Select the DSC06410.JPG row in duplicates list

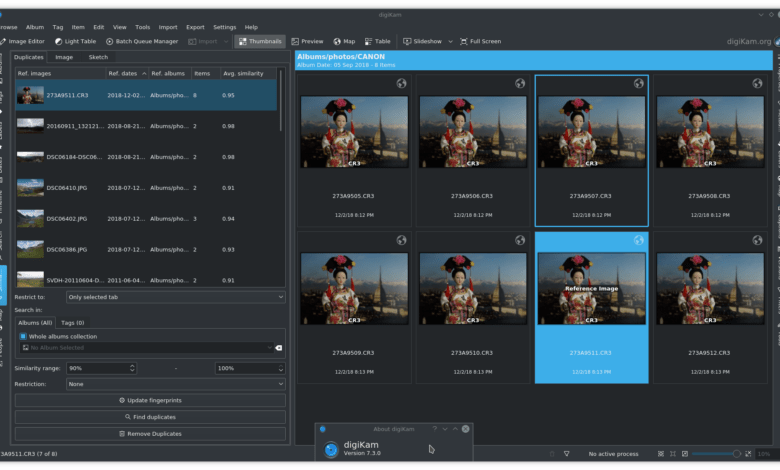coord(146,188)
